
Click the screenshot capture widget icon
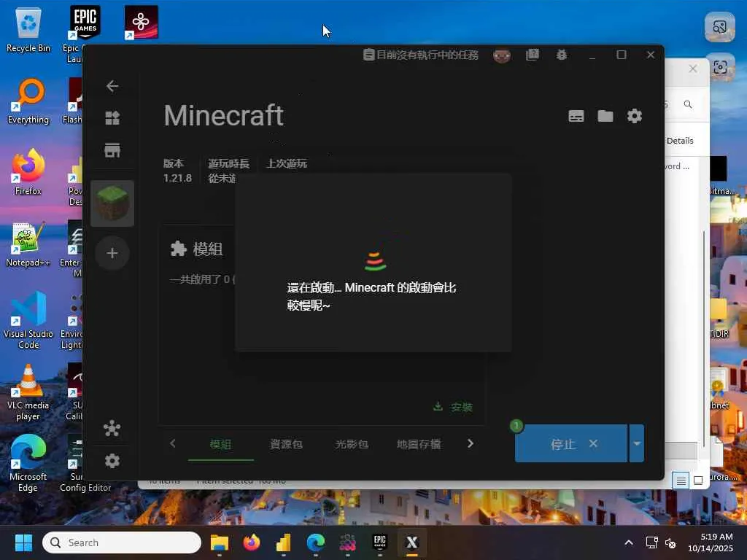(720, 67)
